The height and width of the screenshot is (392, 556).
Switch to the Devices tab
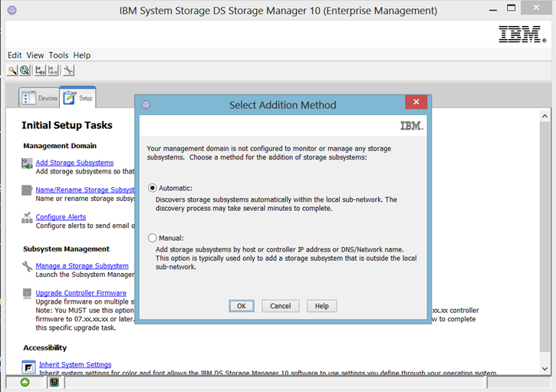point(39,98)
